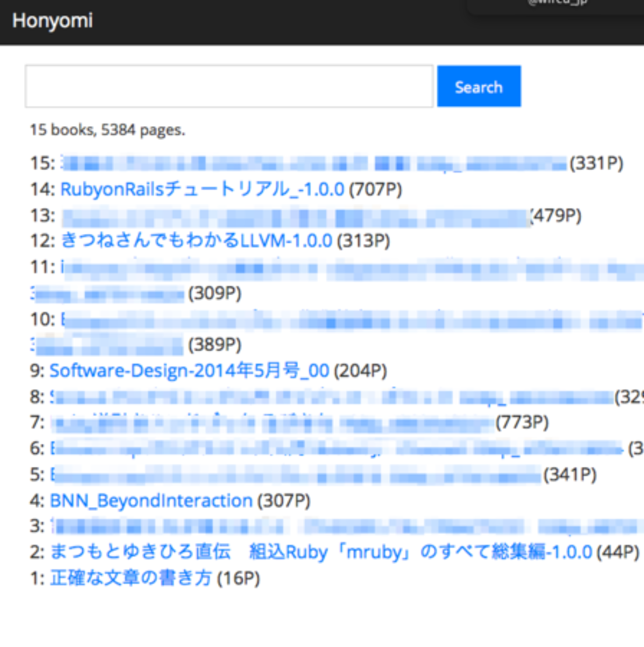Open the blurred book link in row 3

(x=347, y=526)
